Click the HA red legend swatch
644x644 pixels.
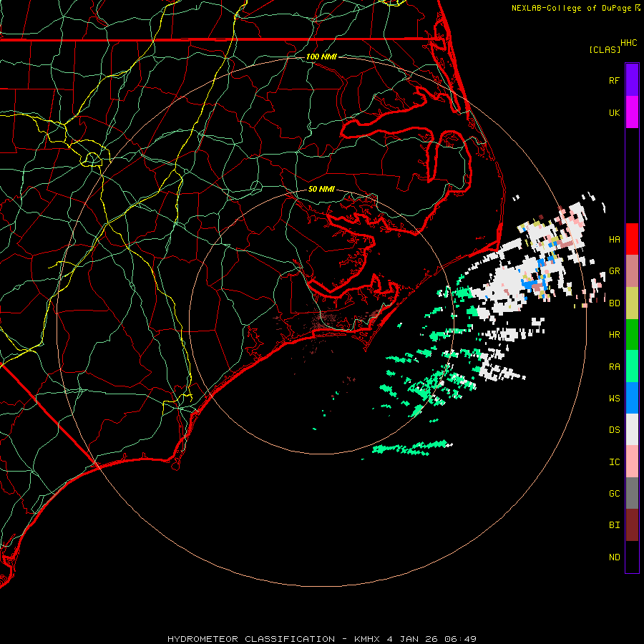click(x=632, y=239)
